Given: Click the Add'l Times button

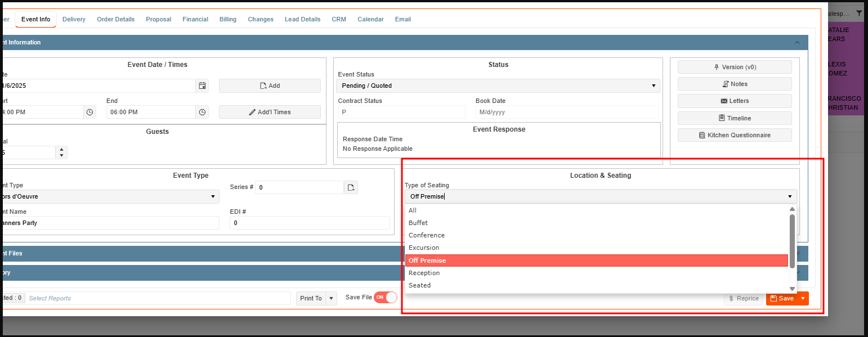Looking at the screenshot, I should [x=270, y=112].
